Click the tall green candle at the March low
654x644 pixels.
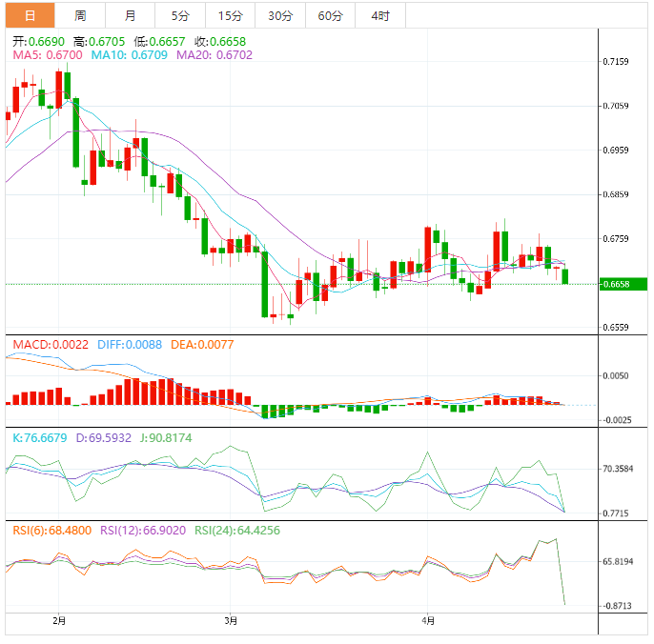pos(265,284)
